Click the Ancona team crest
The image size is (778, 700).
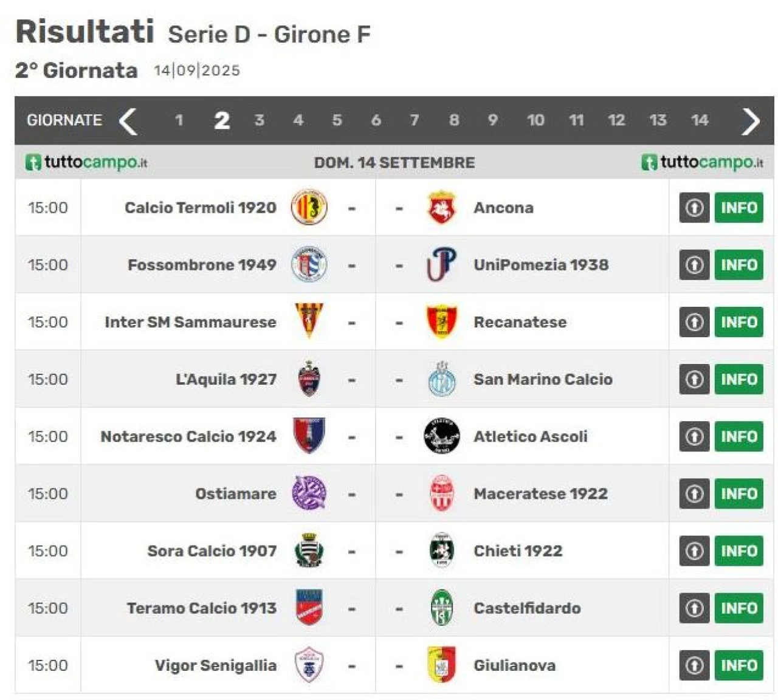441,207
